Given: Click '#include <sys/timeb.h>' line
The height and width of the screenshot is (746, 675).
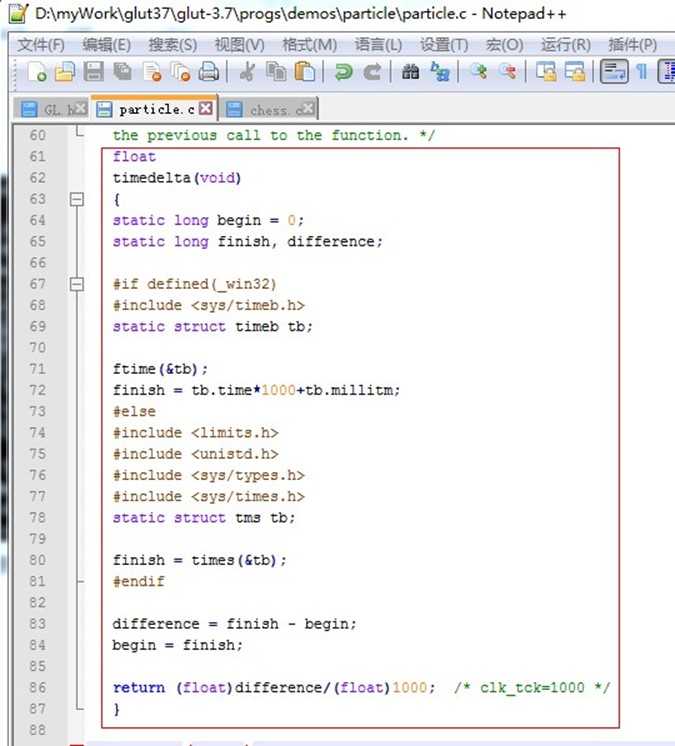Looking at the screenshot, I should pos(208,305).
